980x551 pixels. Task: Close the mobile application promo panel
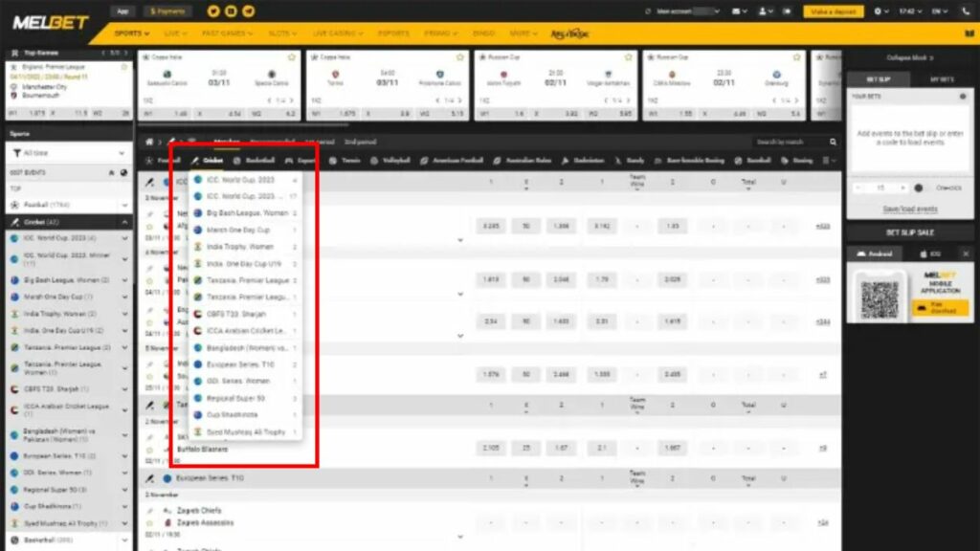(x=965, y=253)
